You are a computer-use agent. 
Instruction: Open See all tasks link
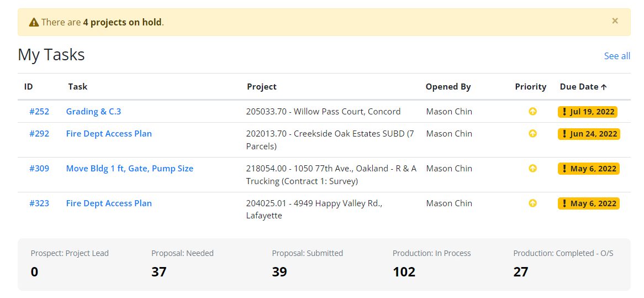tap(617, 56)
